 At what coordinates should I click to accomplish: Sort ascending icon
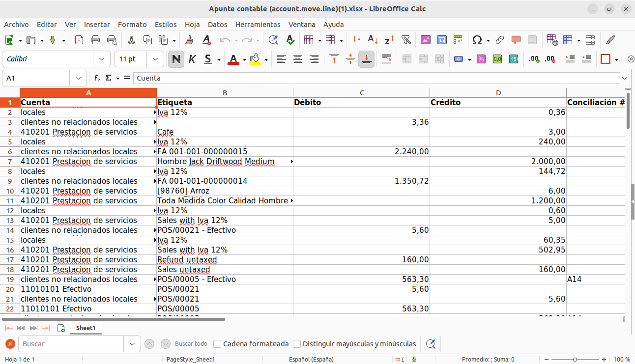373,40
